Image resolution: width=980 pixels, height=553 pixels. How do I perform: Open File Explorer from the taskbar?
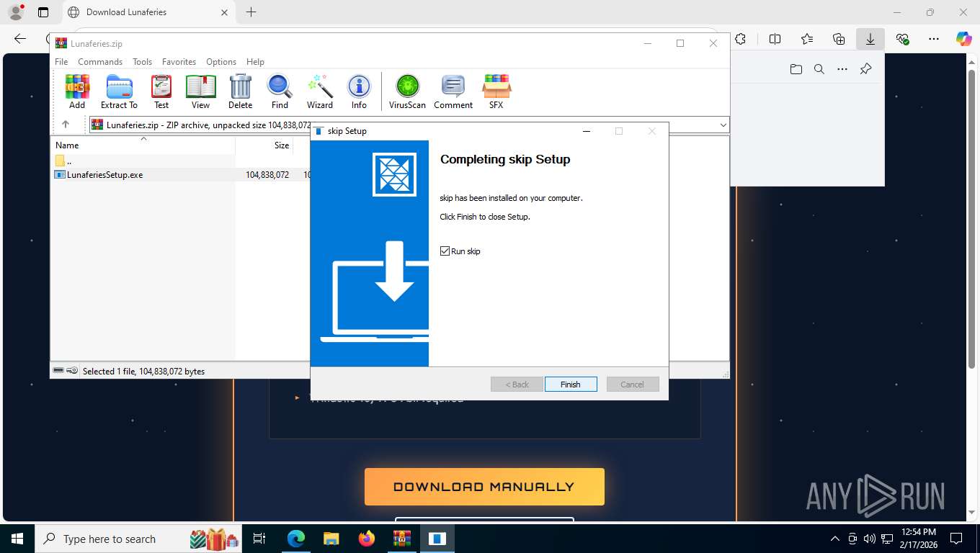(x=331, y=539)
